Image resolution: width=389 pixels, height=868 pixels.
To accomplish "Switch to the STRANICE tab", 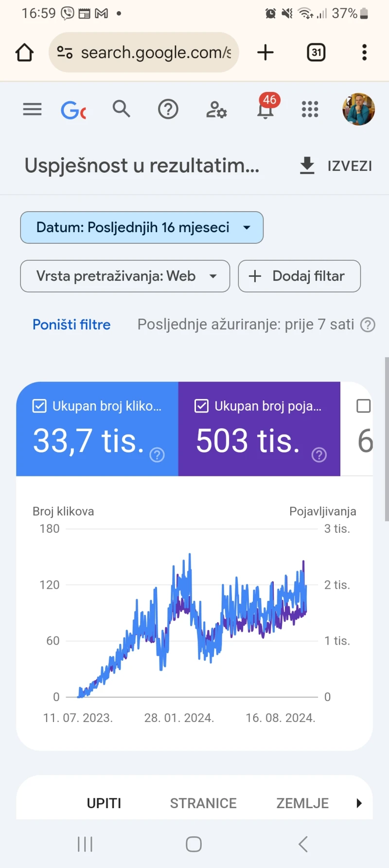I will click(203, 803).
